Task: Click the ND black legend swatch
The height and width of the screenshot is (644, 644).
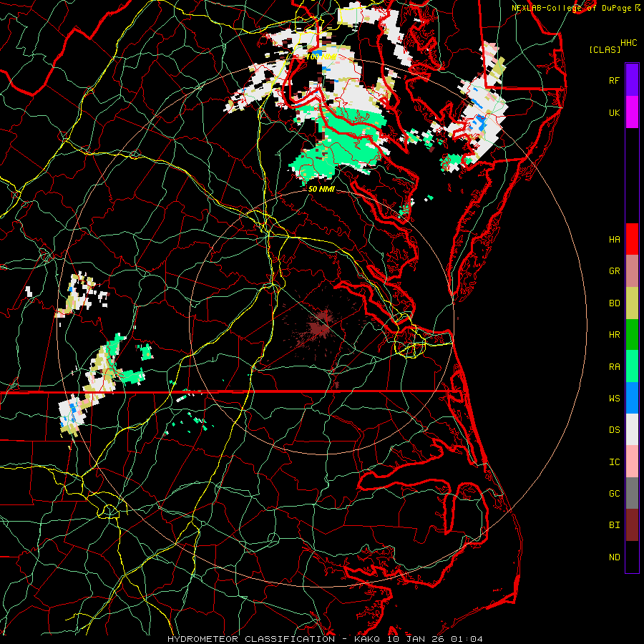Action: point(632,557)
